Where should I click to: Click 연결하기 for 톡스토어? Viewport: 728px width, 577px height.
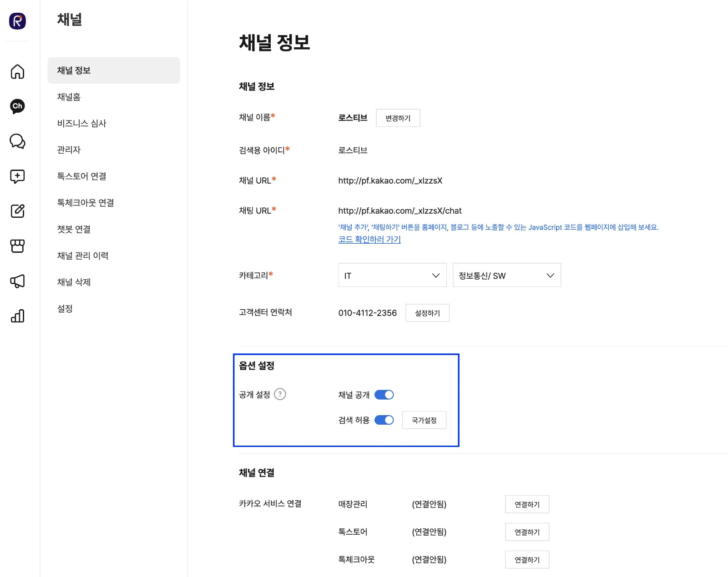pyautogui.click(x=527, y=532)
